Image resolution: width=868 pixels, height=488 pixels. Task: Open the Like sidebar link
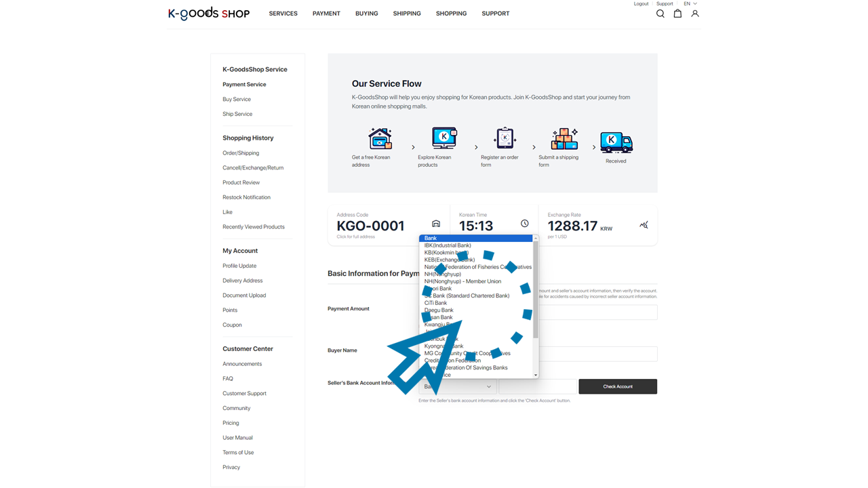coord(227,212)
